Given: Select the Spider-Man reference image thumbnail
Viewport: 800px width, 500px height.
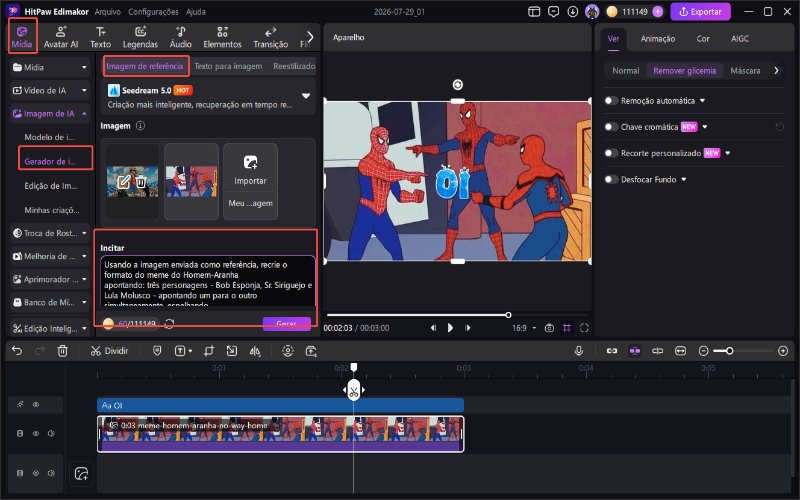Looking at the screenshot, I should coord(191,181).
